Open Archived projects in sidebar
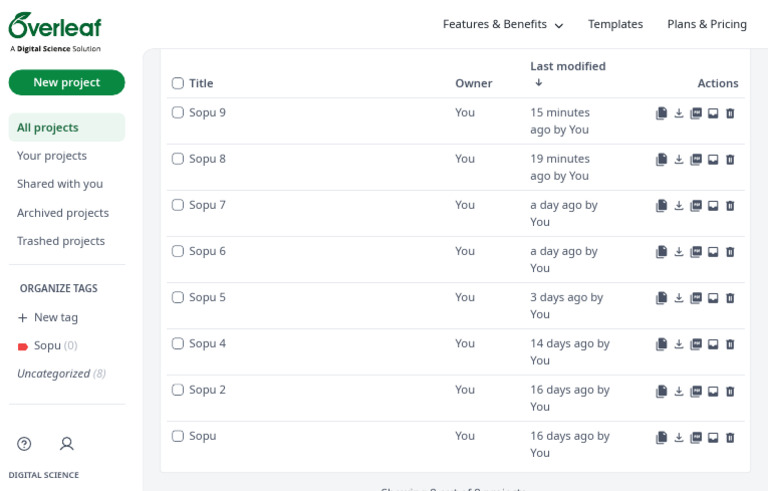The image size is (768, 491). (63, 213)
